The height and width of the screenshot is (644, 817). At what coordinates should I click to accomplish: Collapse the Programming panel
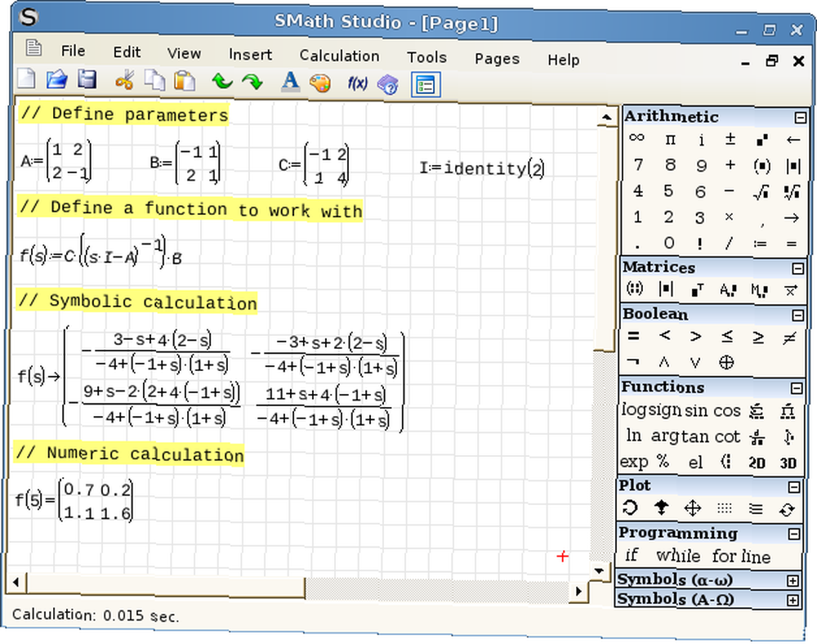[793, 534]
